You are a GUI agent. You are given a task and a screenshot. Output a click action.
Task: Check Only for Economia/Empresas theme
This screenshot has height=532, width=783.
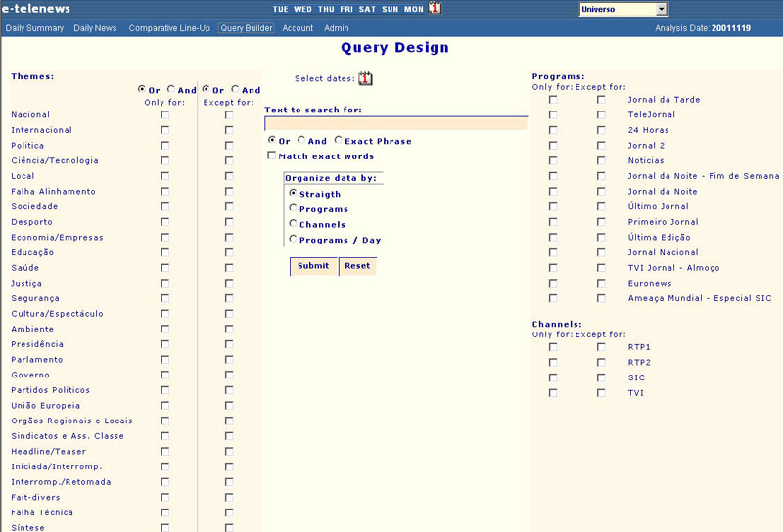point(165,237)
